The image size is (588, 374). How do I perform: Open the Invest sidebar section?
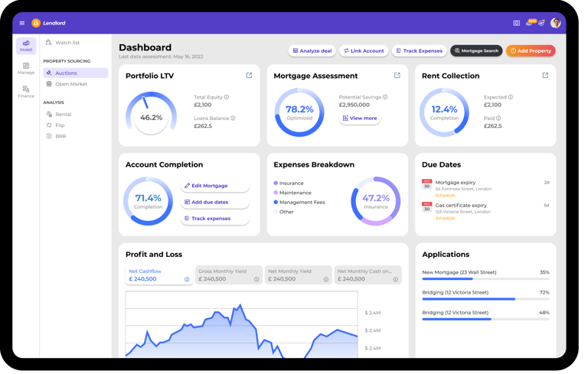(26, 46)
